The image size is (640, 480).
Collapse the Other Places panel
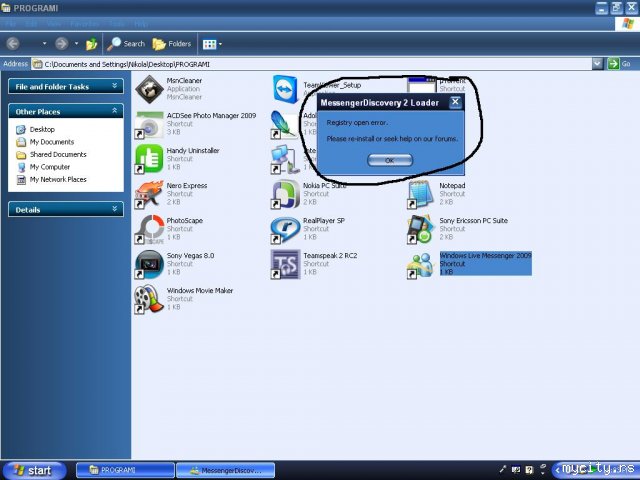66,111
